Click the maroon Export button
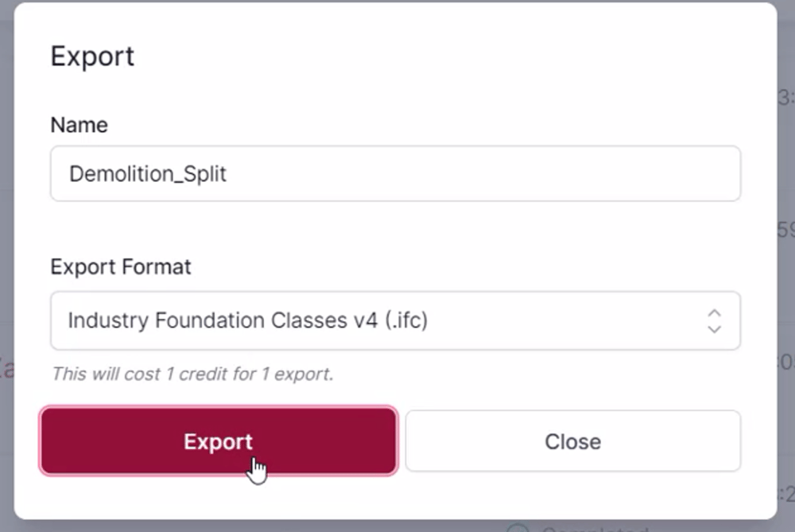Image resolution: width=795 pixels, height=532 pixels. [219, 441]
